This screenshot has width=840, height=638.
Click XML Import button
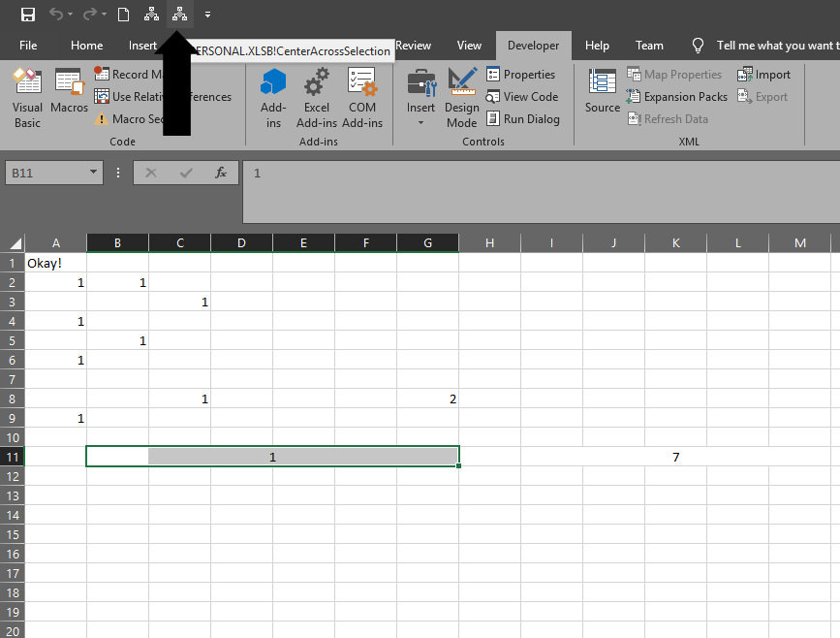(763, 74)
